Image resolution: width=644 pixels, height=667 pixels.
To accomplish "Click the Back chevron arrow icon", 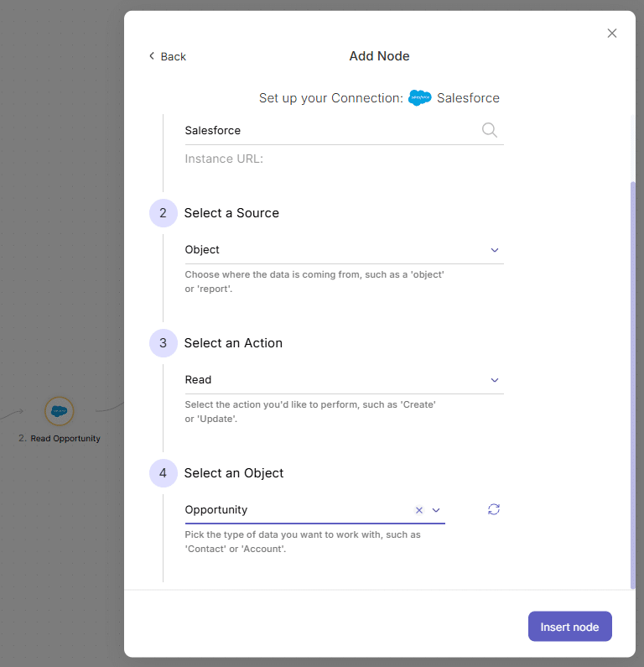I will click(x=152, y=56).
